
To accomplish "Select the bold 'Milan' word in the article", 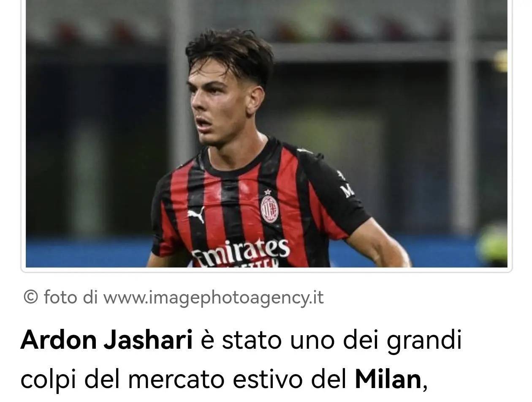I will pos(388,379).
